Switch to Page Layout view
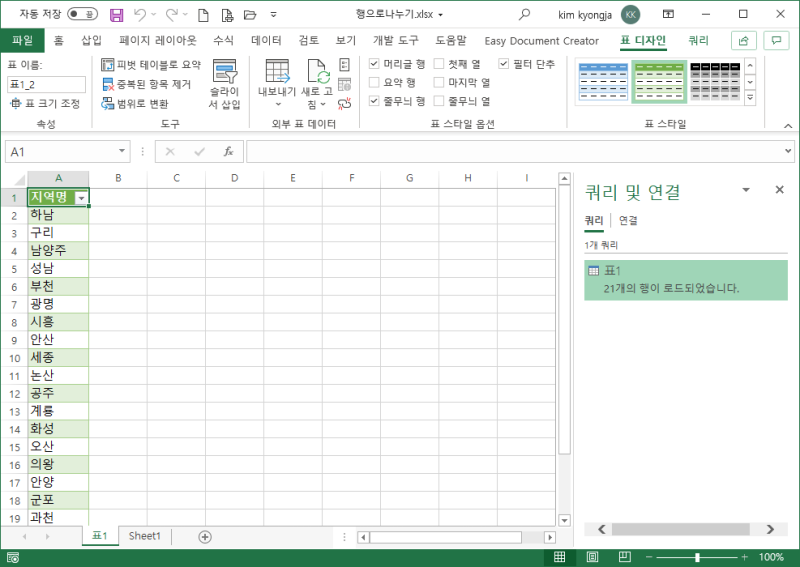The image size is (800, 567). pyautogui.click(x=592, y=557)
